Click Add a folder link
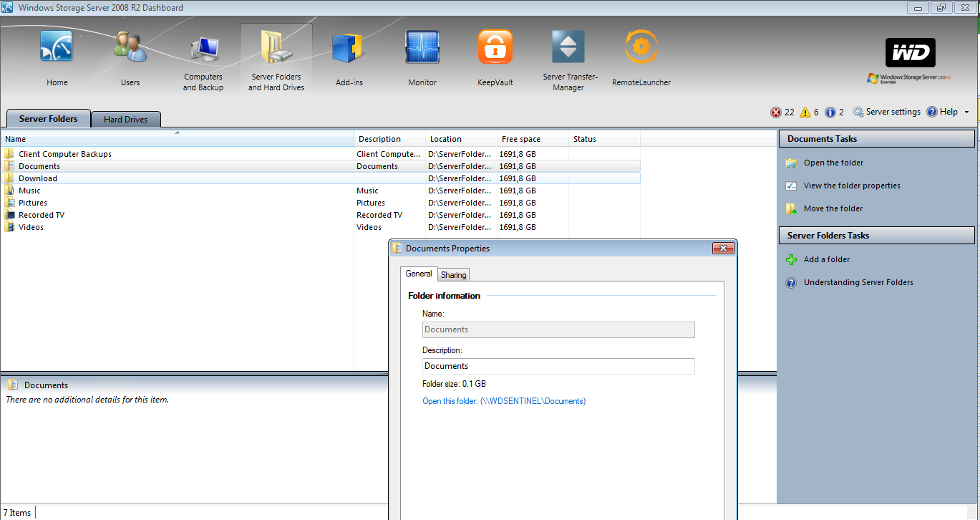 tap(827, 260)
